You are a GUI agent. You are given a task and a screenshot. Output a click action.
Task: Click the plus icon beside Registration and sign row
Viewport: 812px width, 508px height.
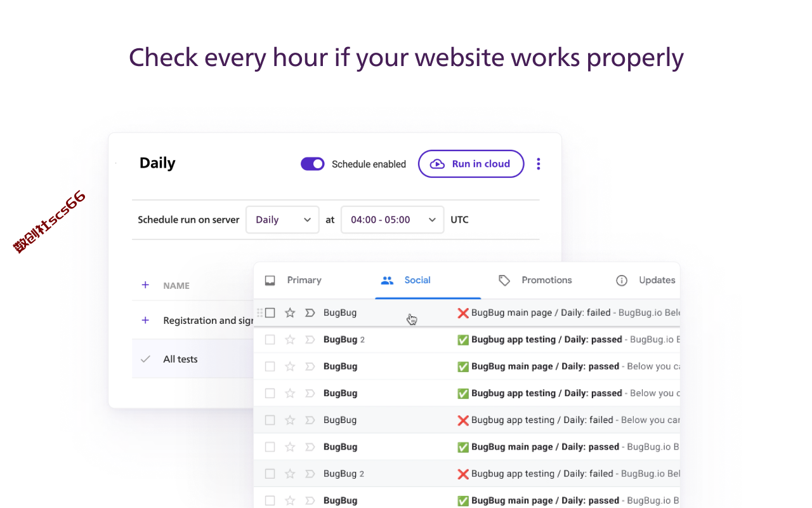(145, 320)
